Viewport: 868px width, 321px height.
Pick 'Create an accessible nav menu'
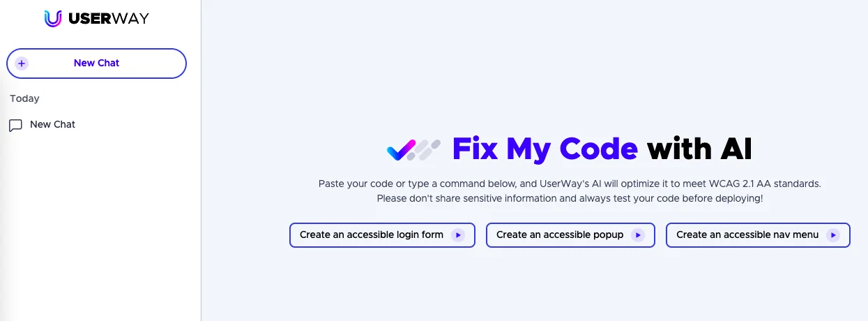point(747,235)
